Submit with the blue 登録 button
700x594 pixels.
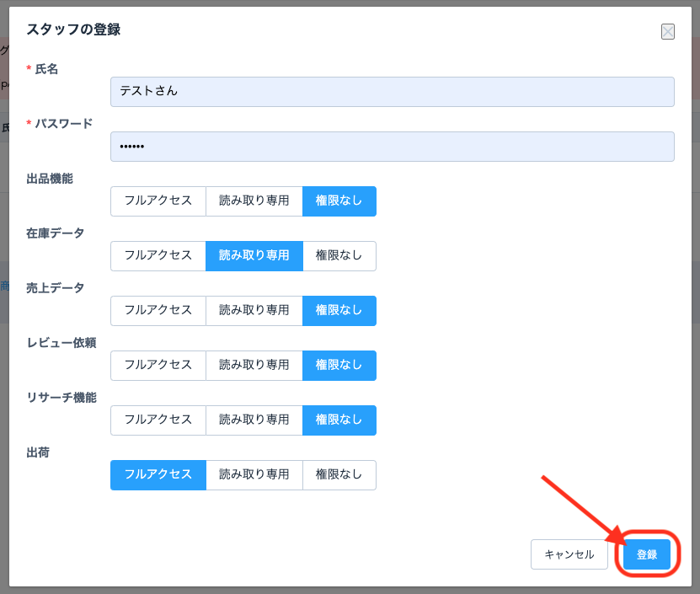tap(647, 554)
